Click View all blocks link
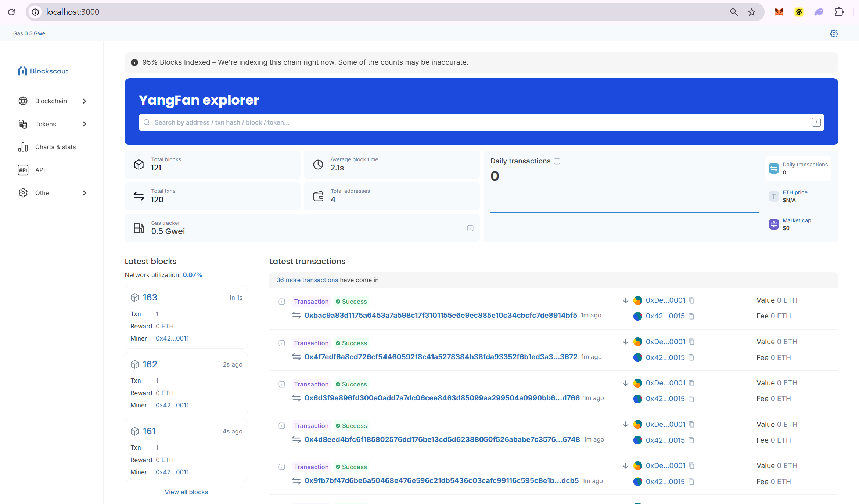The height and width of the screenshot is (504, 859). [186, 492]
